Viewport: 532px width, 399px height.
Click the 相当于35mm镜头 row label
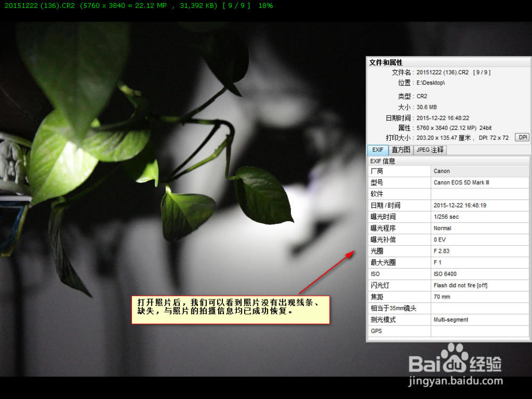tap(393, 309)
